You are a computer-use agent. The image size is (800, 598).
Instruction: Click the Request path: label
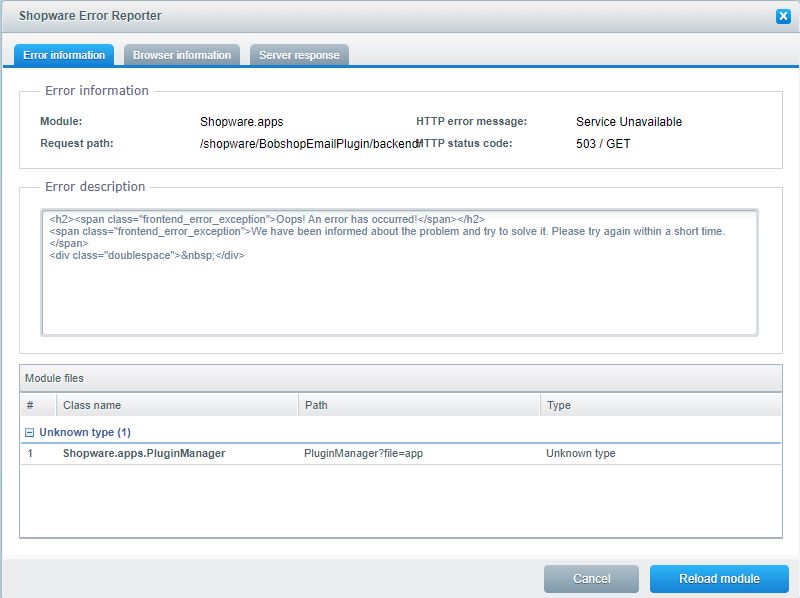77,143
